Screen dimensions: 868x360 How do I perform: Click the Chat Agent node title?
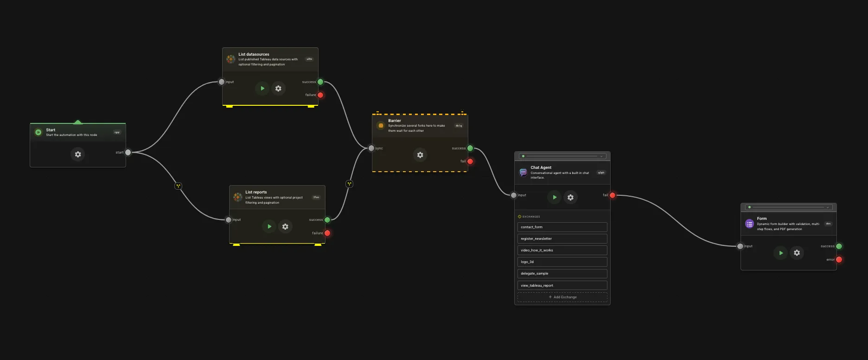point(541,167)
